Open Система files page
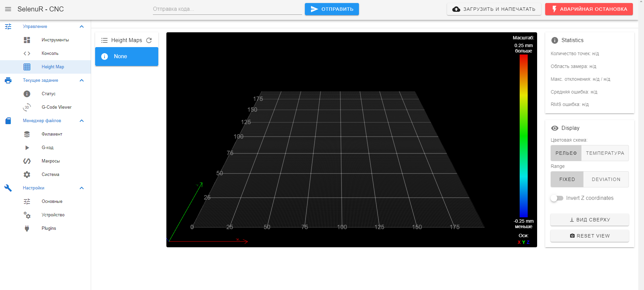 pyautogui.click(x=45, y=175)
